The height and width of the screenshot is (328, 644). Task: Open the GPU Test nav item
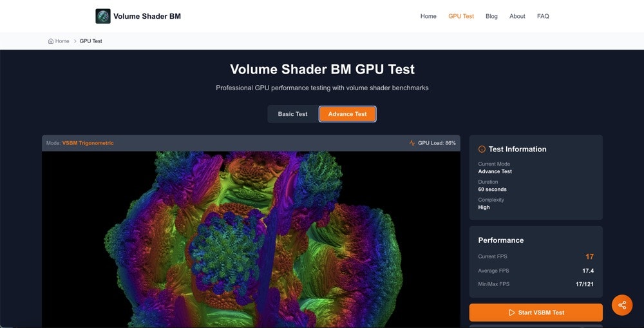pyautogui.click(x=461, y=16)
